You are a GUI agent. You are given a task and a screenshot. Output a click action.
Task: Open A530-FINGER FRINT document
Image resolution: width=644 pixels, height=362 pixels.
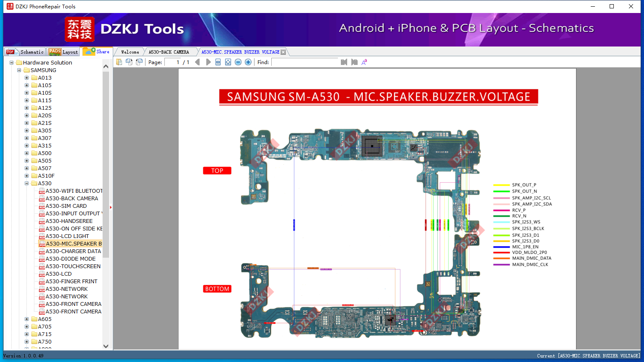(71, 282)
